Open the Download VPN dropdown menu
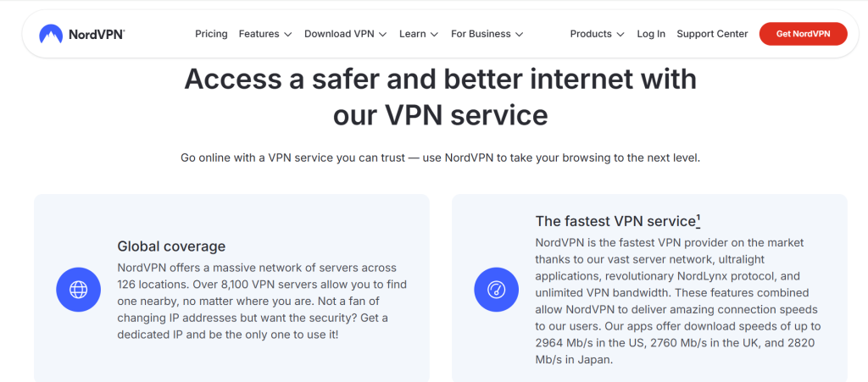868x382 pixels. pyautogui.click(x=346, y=34)
